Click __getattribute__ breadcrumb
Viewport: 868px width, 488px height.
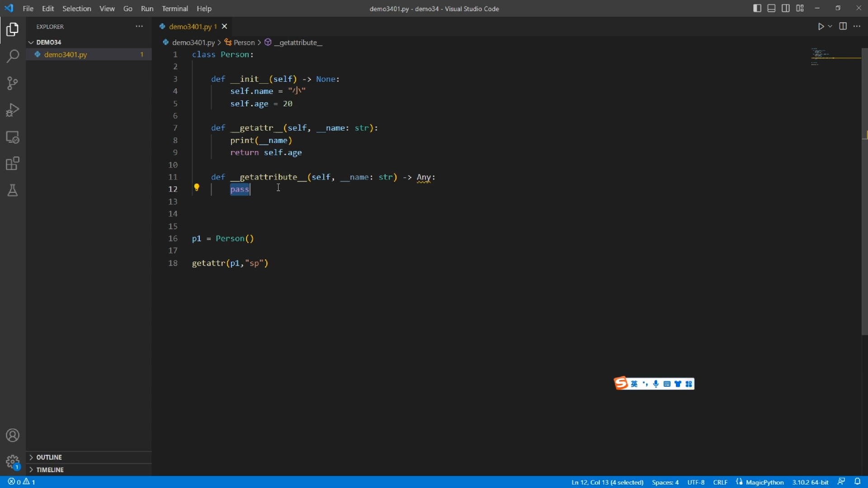[x=293, y=42]
